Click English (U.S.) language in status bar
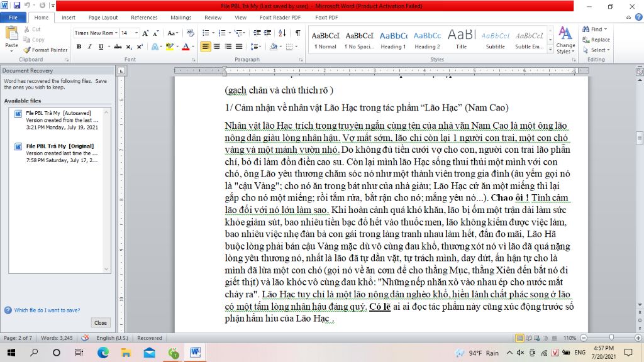The height and width of the screenshot is (362, 644). [x=112, y=337]
